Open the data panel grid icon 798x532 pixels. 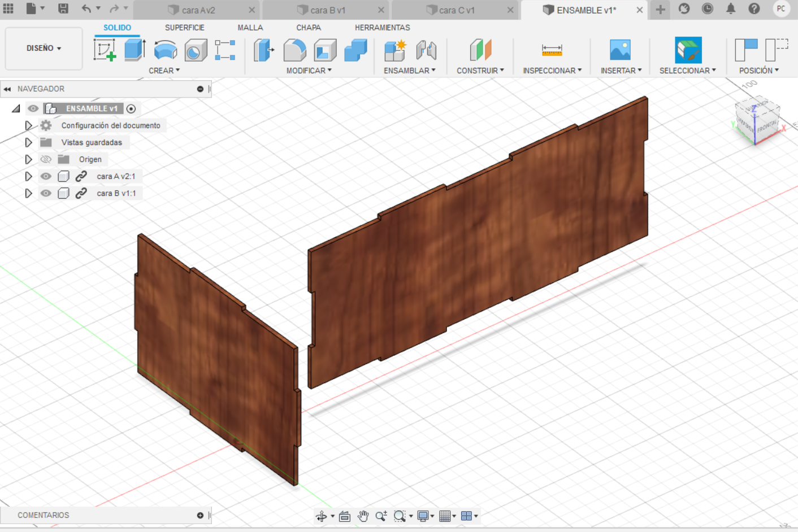tap(8, 8)
